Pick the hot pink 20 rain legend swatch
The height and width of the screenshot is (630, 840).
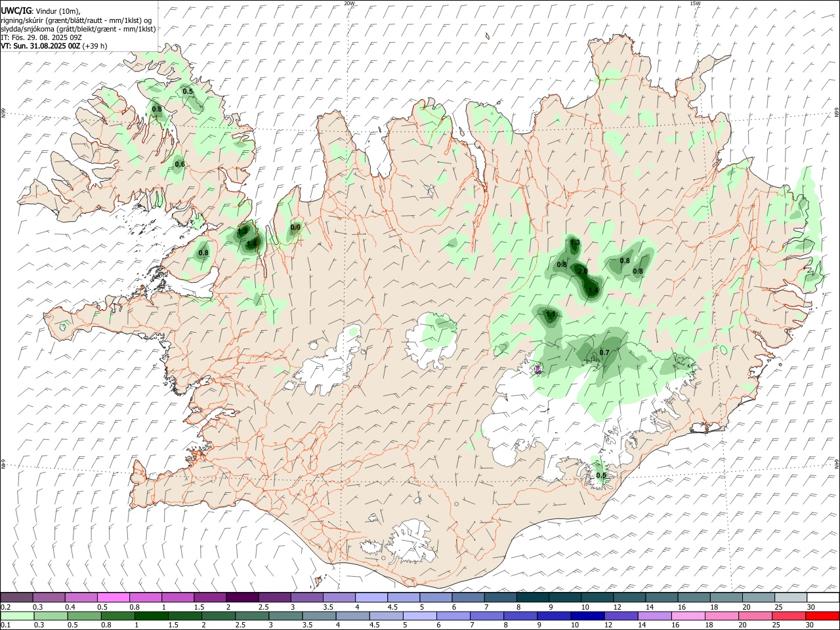pos(755,616)
